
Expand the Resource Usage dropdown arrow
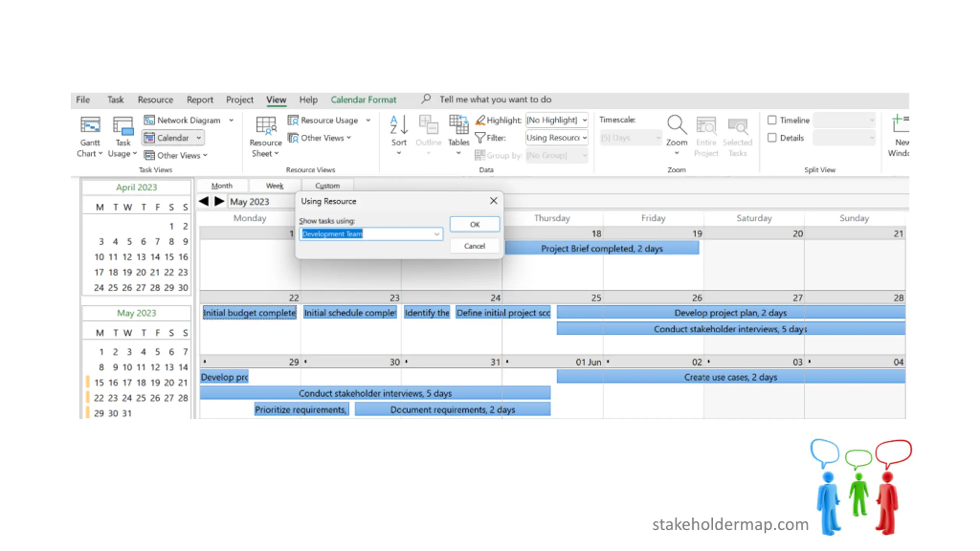[x=368, y=120]
